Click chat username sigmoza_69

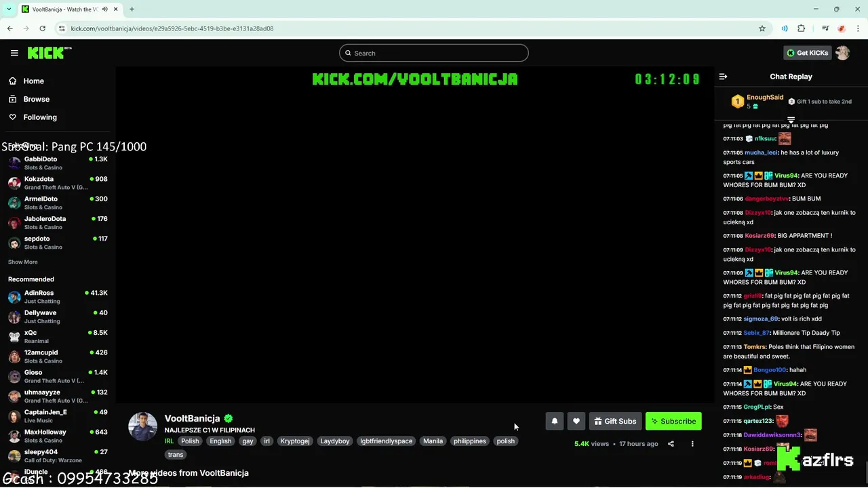(x=760, y=319)
